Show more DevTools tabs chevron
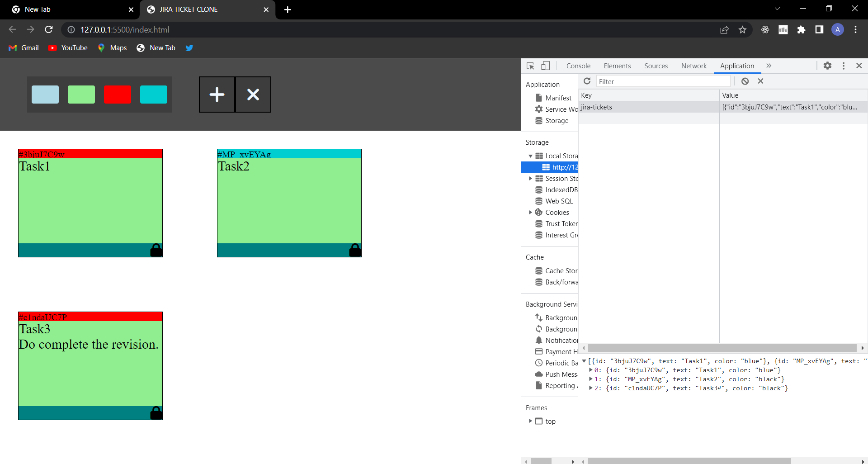Image resolution: width=868 pixels, height=464 pixels. pos(769,66)
